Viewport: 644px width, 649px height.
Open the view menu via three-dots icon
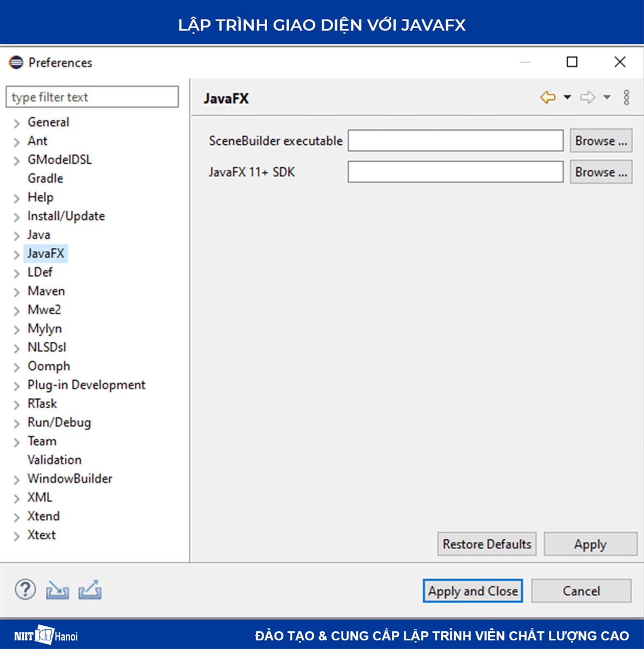[626, 98]
